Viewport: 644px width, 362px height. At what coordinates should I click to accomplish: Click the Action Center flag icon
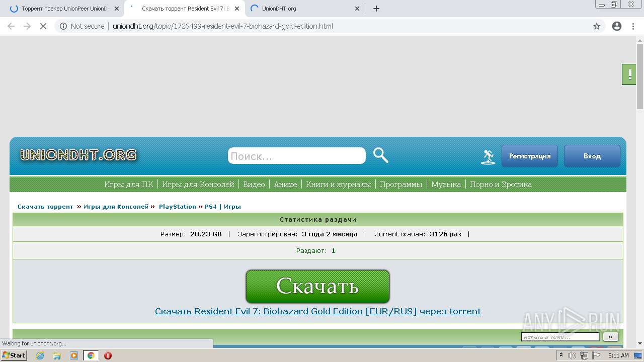pos(595,355)
